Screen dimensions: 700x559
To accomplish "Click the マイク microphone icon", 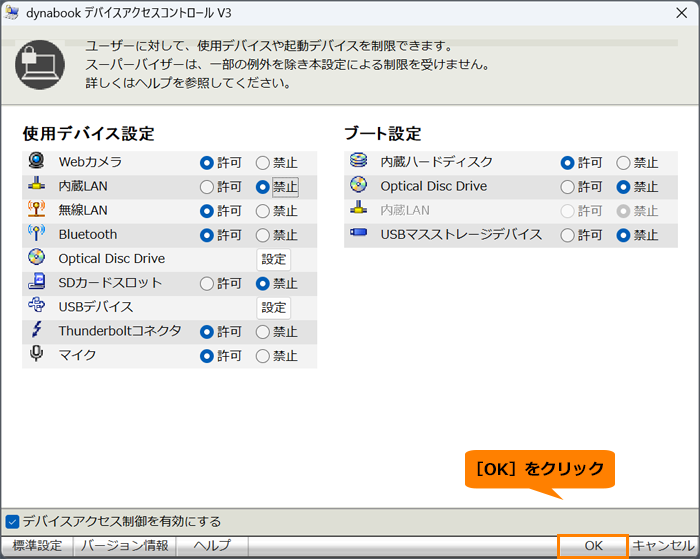I will (x=37, y=353).
